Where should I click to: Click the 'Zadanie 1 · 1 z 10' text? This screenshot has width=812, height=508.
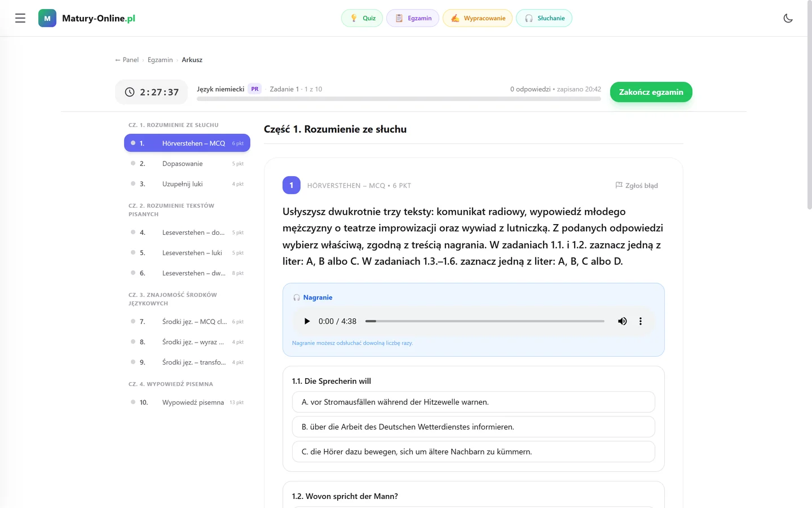click(296, 89)
